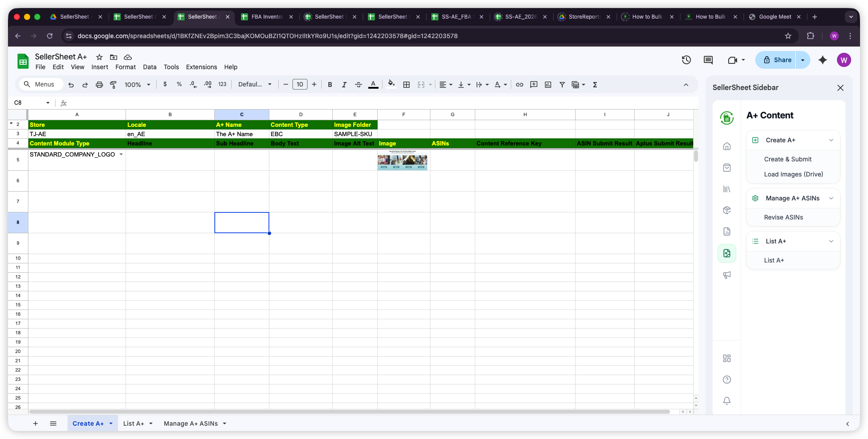Open the help icon in the sidebar

pos(726,380)
